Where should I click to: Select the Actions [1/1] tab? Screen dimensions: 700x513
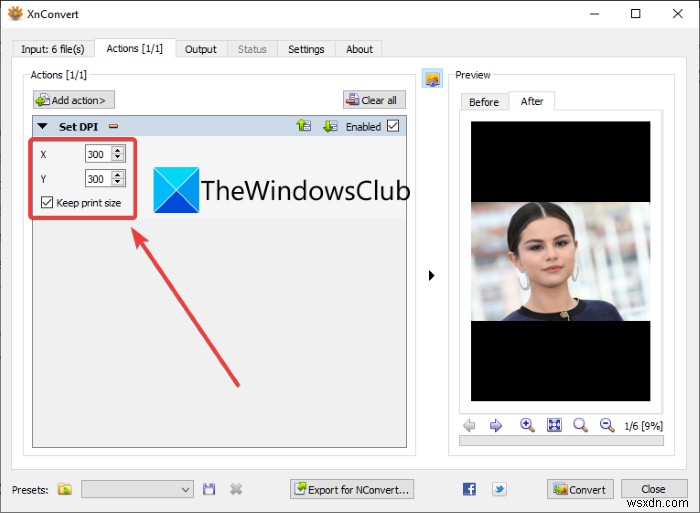(x=134, y=48)
